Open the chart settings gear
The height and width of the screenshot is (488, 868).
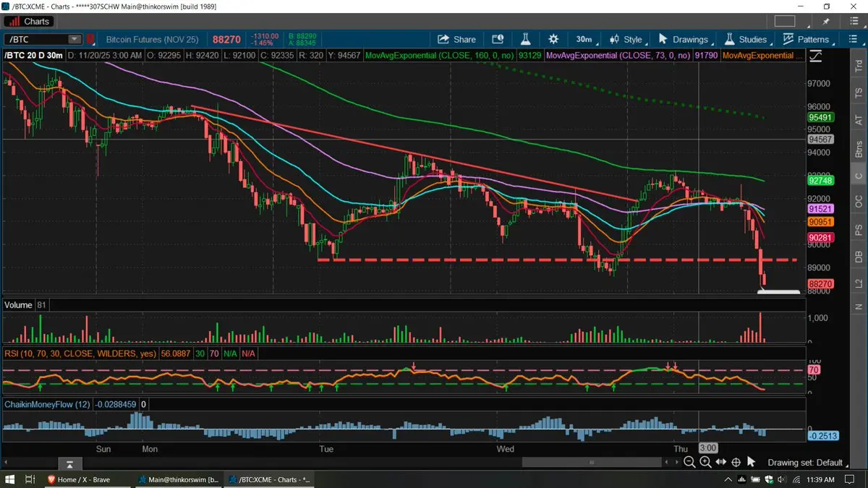tap(553, 39)
